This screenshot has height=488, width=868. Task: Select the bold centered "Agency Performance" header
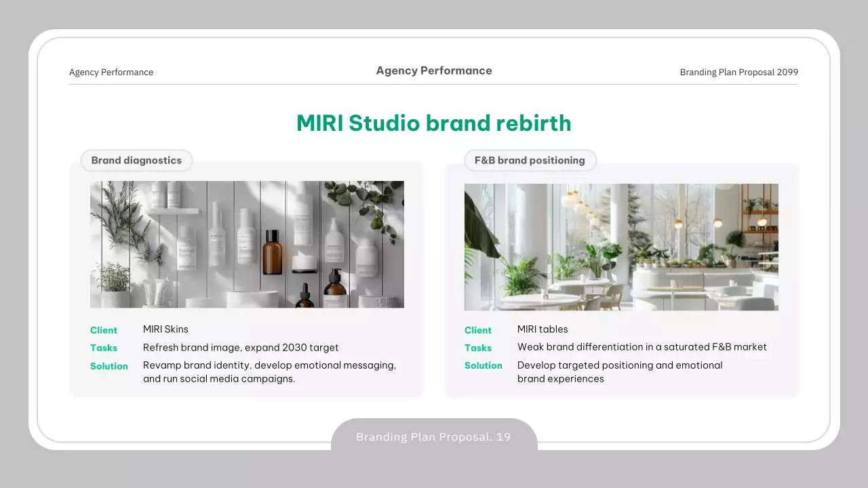(x=434, y=70)
